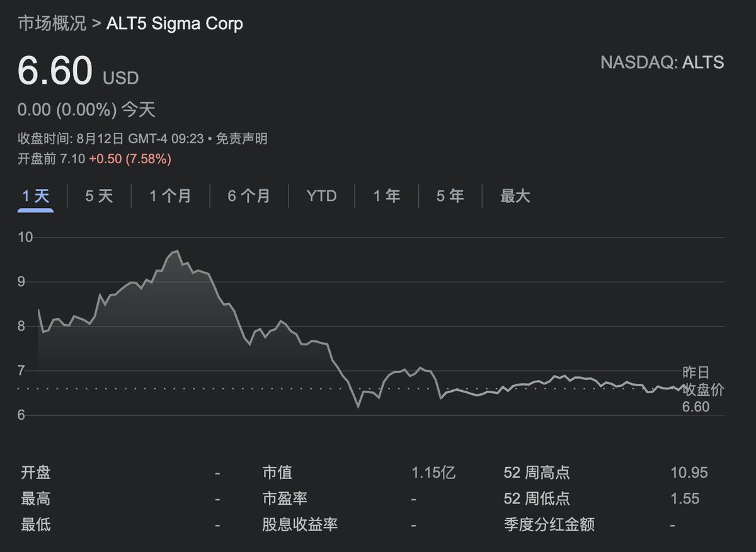Click the 6.60 USD price heading
Screen dimensions: 756x552
click(78, 71)
